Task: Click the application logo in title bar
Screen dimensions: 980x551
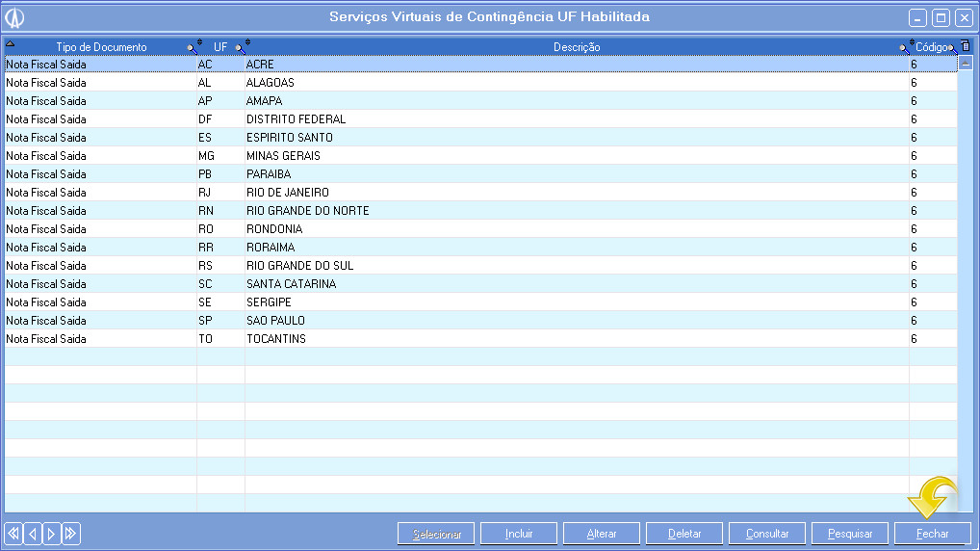Action: pos(14,17)
